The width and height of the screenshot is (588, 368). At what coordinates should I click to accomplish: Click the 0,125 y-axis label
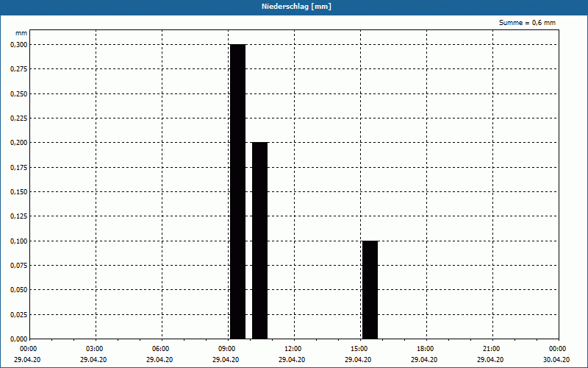coord(19,216)
